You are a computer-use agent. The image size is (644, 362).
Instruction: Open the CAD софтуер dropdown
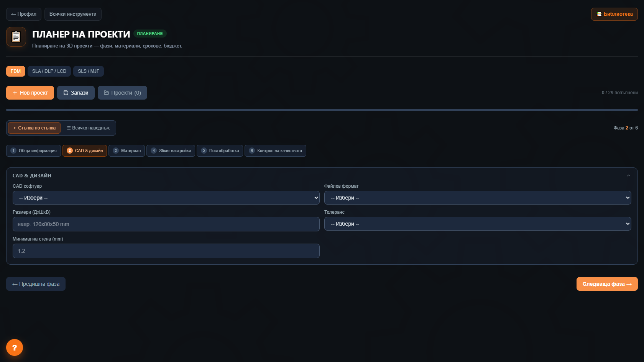click(166, 198)
